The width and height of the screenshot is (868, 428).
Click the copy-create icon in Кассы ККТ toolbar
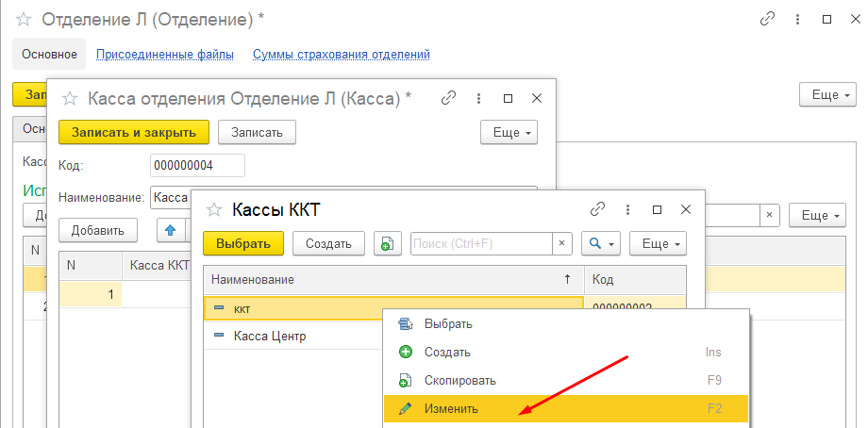(x=385, y=243)
